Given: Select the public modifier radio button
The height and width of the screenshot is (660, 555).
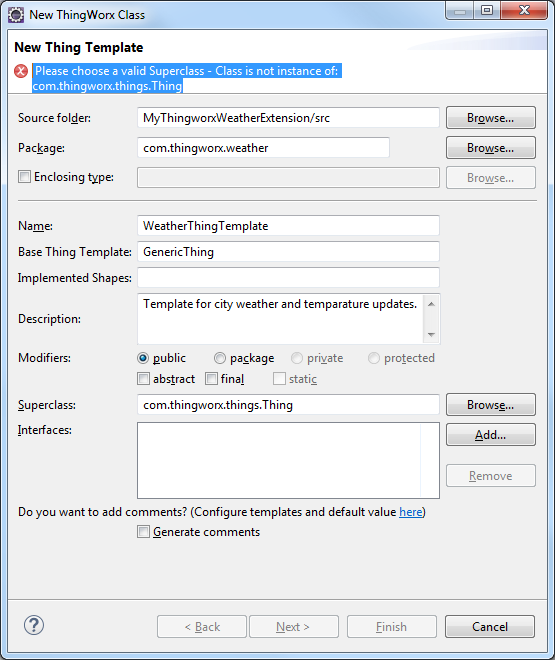Looking at the screenshot, I should coord(143,358).
